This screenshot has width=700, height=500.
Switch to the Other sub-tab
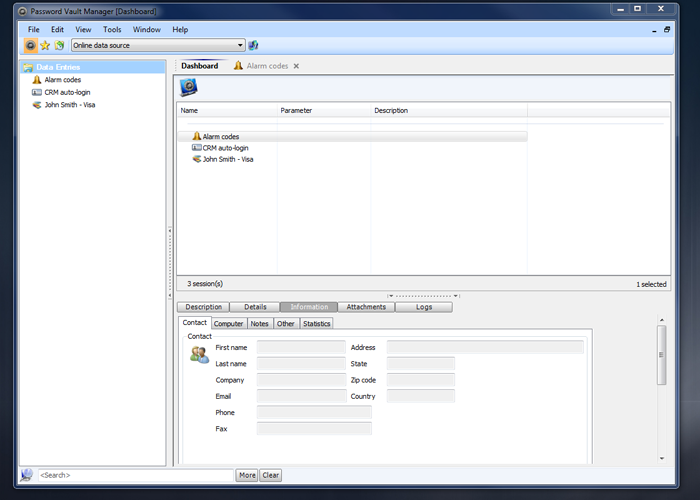tap(286, 324)
